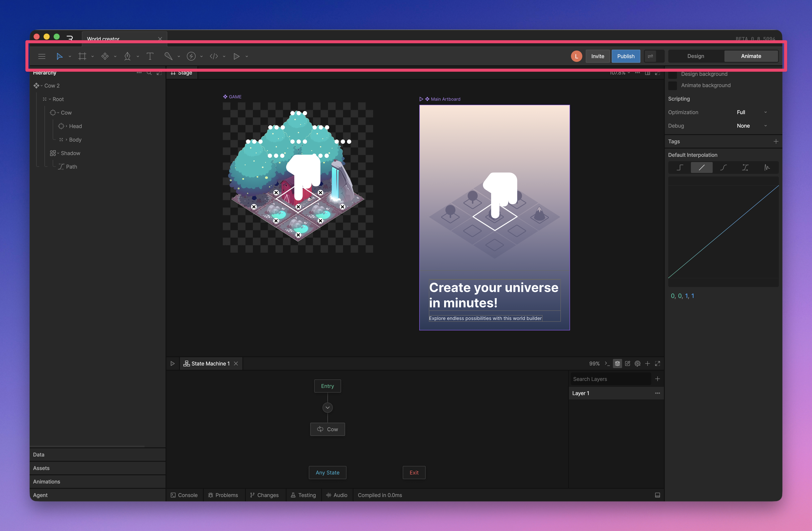Pick the Component tool in toolbar
This screenshot has height=531, width=812.
105,56
